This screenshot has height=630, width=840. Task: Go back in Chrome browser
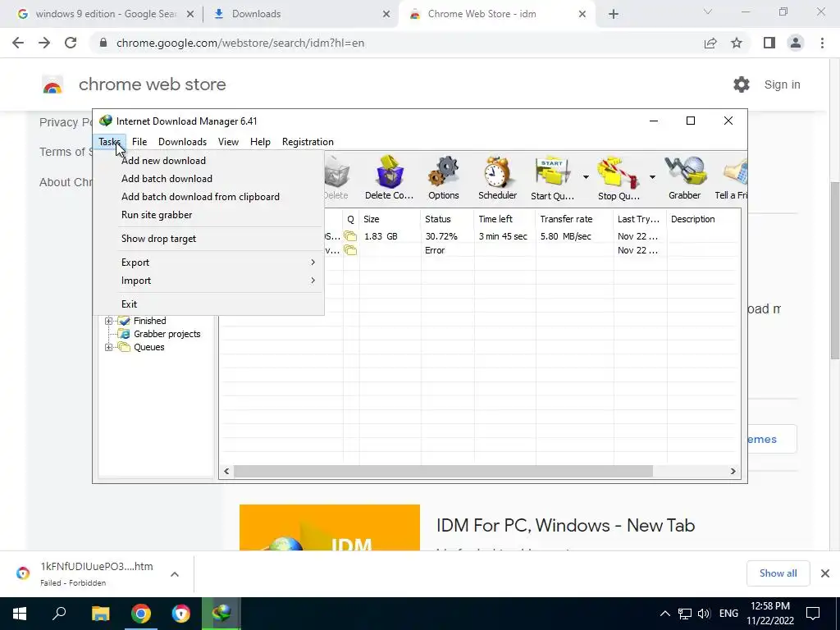(x=18, y=43)
